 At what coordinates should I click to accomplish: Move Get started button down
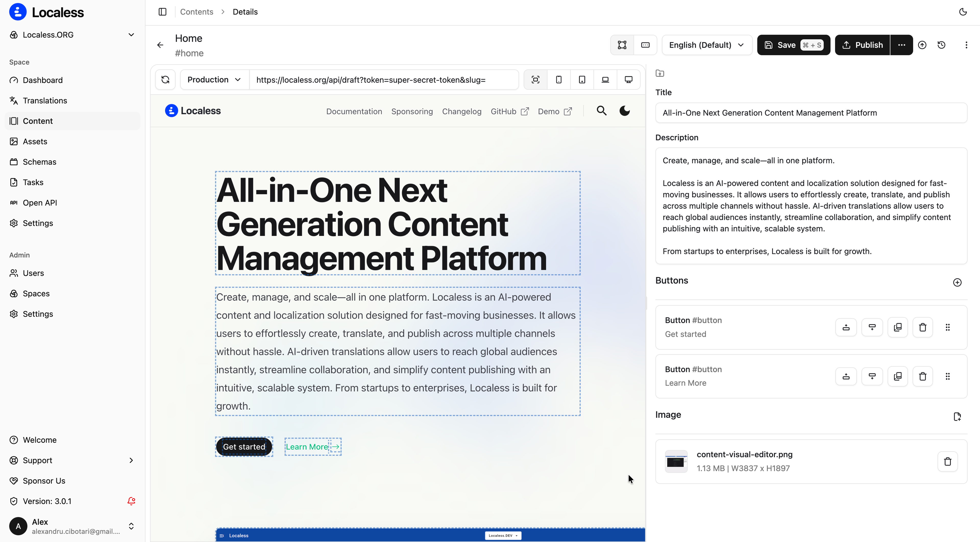click(872, 327)
